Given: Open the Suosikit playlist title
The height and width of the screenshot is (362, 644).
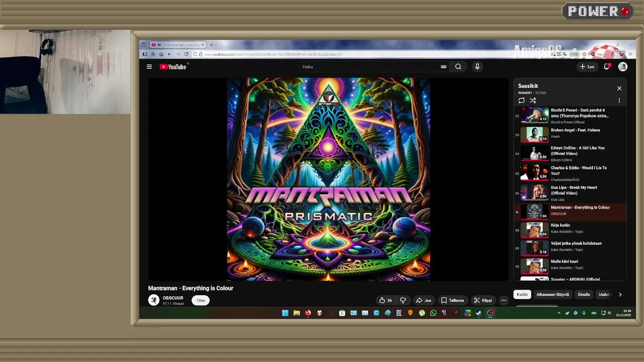Looking at the screenshot, I should [528, 86].
